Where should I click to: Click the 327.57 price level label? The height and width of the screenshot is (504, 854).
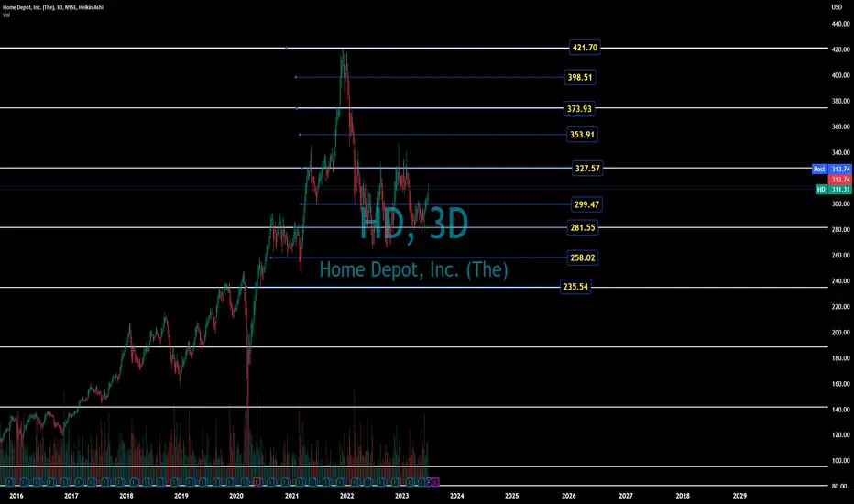[587, 169]
